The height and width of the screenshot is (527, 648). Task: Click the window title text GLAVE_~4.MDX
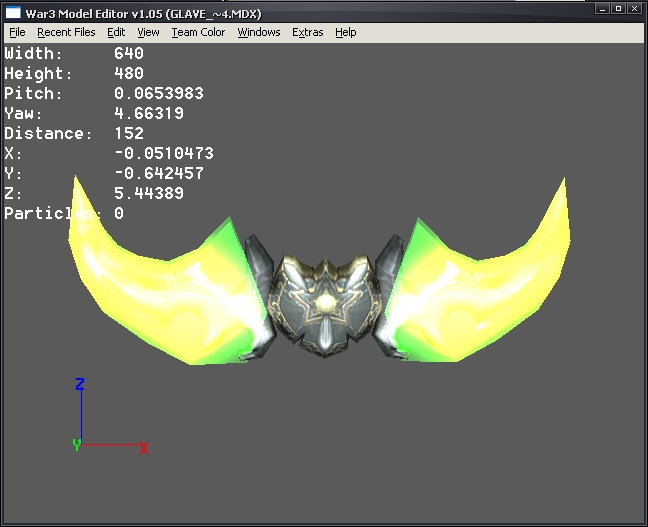[x=214, y=14]
